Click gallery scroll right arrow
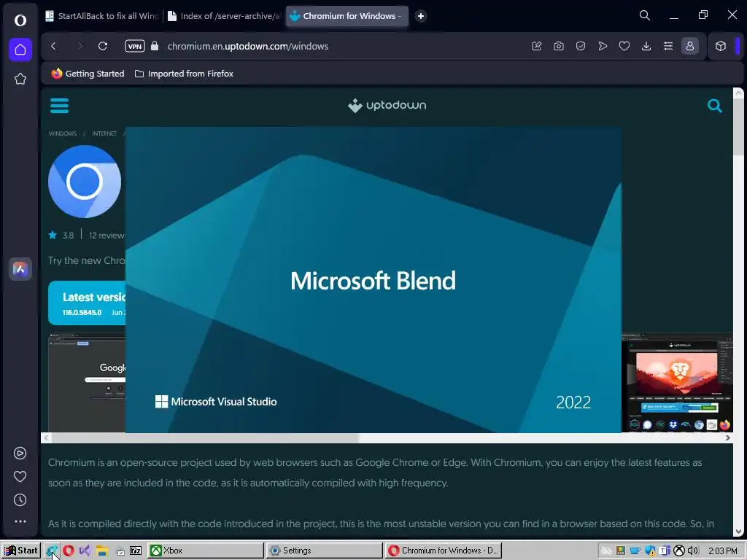 [727, 438]
